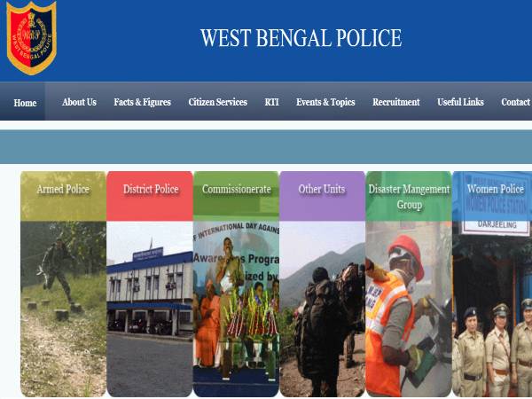This screenshot has width=532, height=399.
Task: Click the rescuer in red helmet photo
Action: [x=409, y=309]
